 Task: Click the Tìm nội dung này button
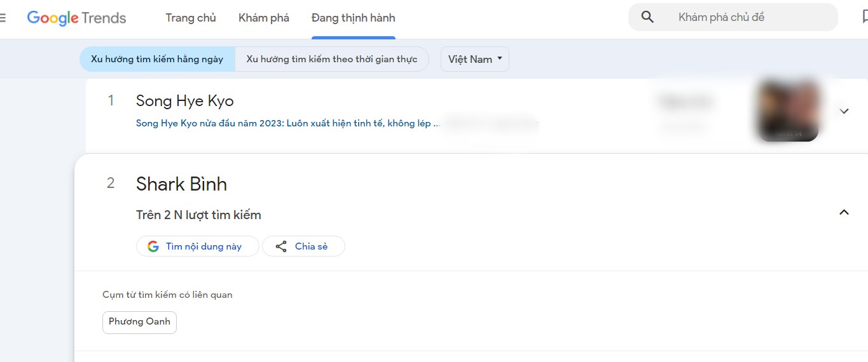[x=198, y=246]
